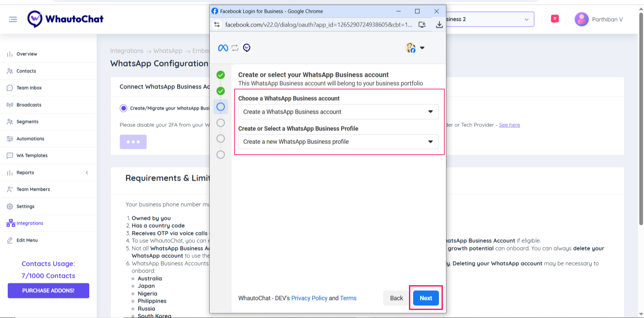The image size is (644, 318).
Task: Open the red notifications badge icon
Action: click(555, 19)
